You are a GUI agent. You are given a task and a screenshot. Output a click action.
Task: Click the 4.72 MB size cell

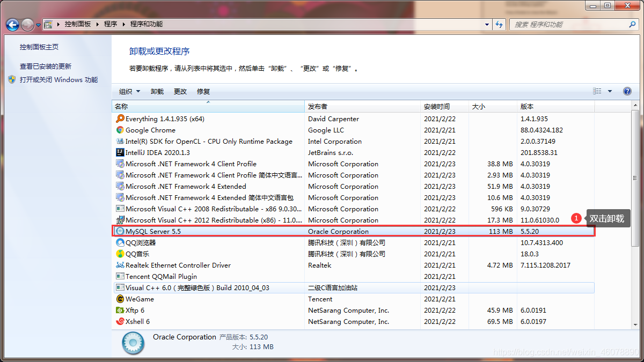click(x=500, y=265)
